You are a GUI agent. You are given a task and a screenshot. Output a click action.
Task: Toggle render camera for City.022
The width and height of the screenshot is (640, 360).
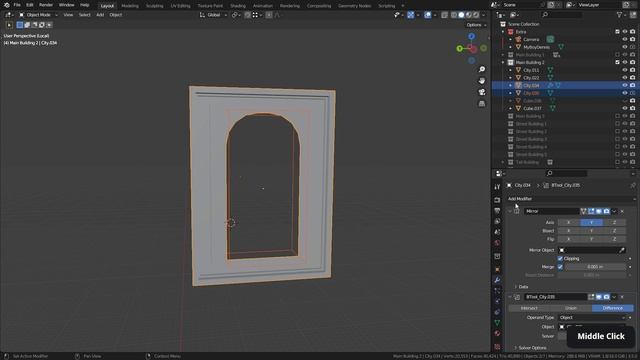click(632, 78)
